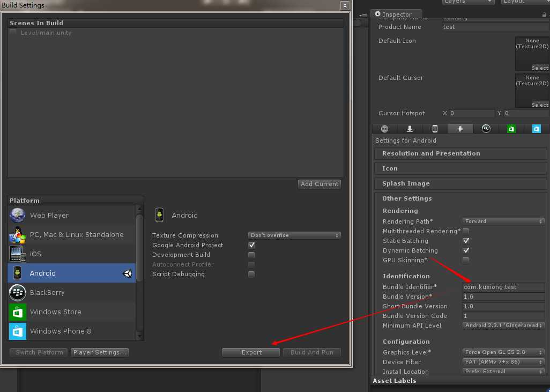Open iOS phone settings tab in Inspector
This screenshot has width=550, height=392.
(435, 129)
